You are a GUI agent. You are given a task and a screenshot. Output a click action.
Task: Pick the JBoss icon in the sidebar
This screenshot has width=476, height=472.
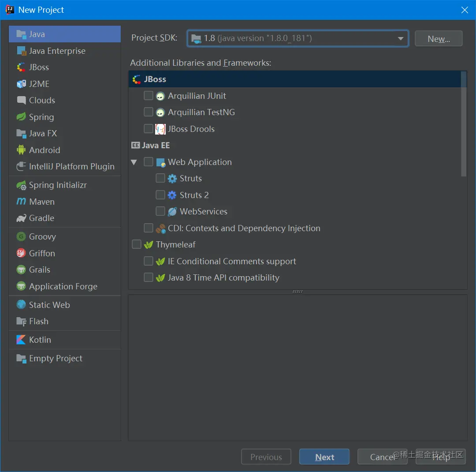point(21,67)
